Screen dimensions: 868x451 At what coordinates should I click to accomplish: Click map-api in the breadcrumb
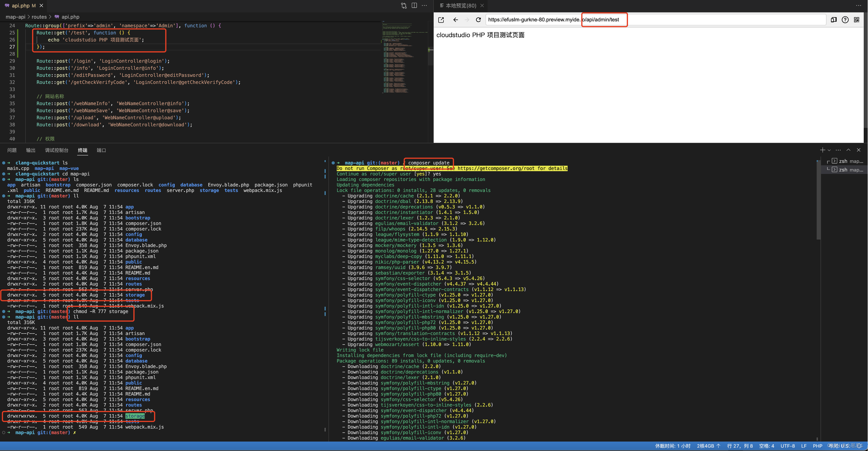(16, 17)
